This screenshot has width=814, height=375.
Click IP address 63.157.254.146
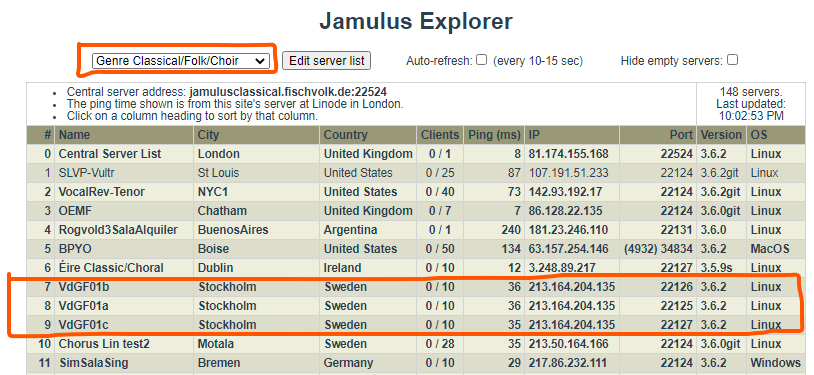(x=568, y=249)
